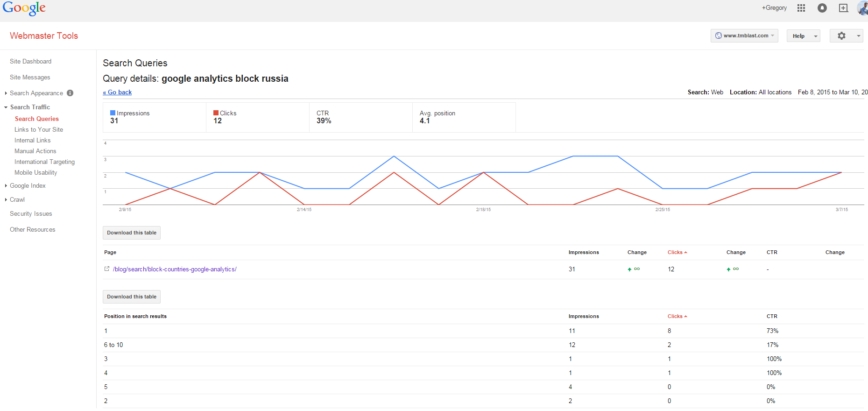The height and width of the screenshot is (411, 868).
Task: Click the 2/25/15 chart date label
Action: 663,210
